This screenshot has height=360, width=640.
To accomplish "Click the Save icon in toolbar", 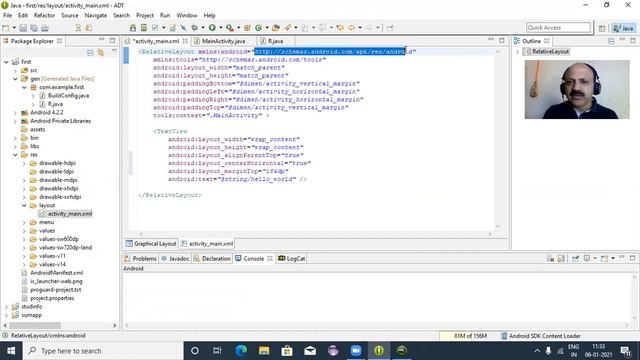I will (23, 28).
